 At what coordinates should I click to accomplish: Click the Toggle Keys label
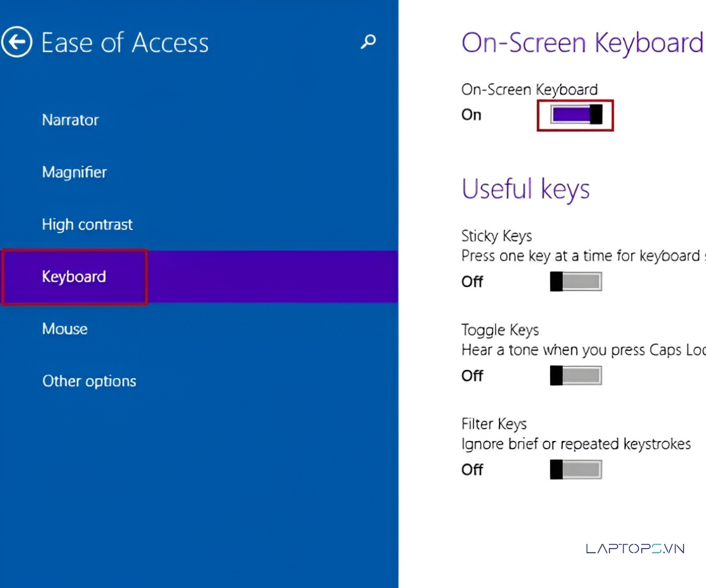click(x=500, y=330)
